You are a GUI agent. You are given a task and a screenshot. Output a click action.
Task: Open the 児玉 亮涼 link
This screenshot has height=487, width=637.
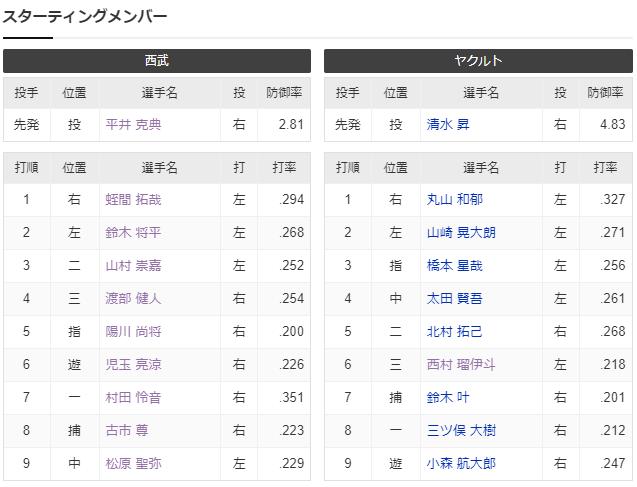pyautogui.click(x=133, y=365)
